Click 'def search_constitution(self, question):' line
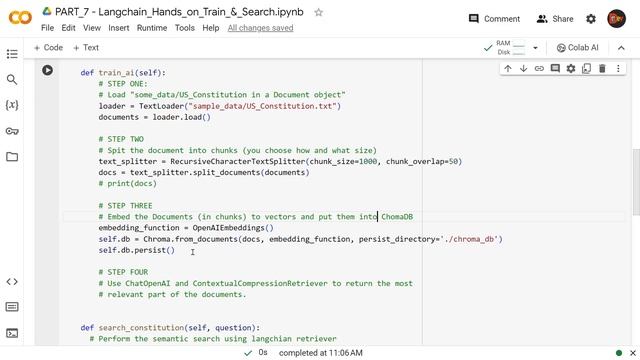Screen dimensions: 640x360 tap(170, 328)
